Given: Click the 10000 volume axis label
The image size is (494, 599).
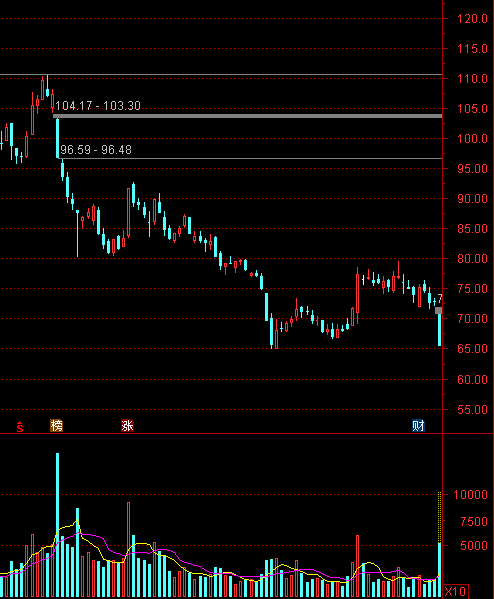Looking at the screenshot, I should [x=470, y=495].
